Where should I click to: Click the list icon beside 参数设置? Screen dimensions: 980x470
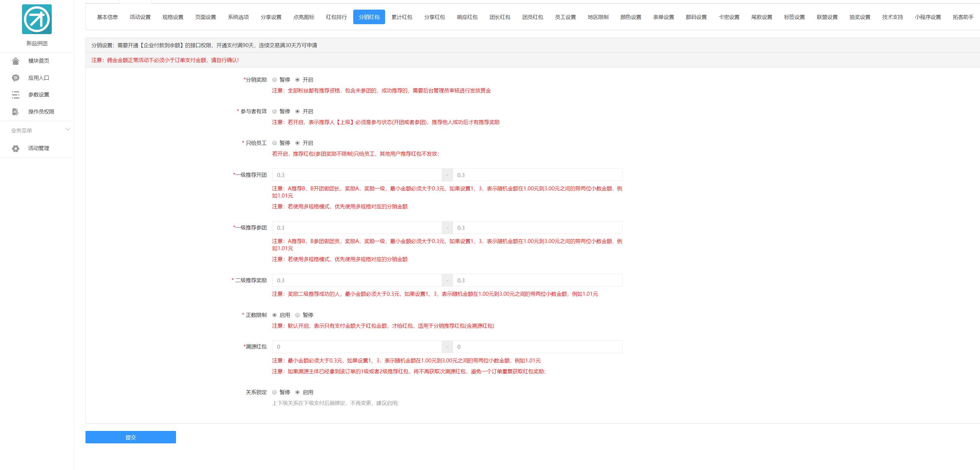(15, 95)
